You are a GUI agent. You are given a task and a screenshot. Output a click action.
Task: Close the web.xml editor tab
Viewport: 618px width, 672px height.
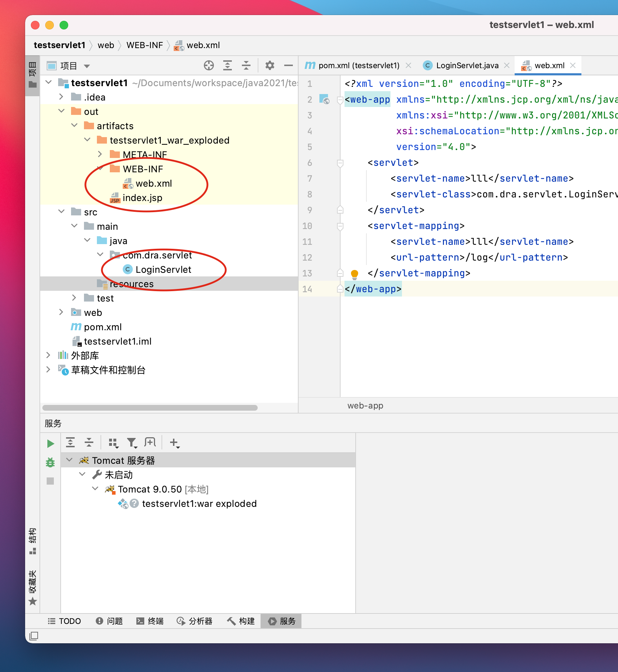[x=573, y=65]
